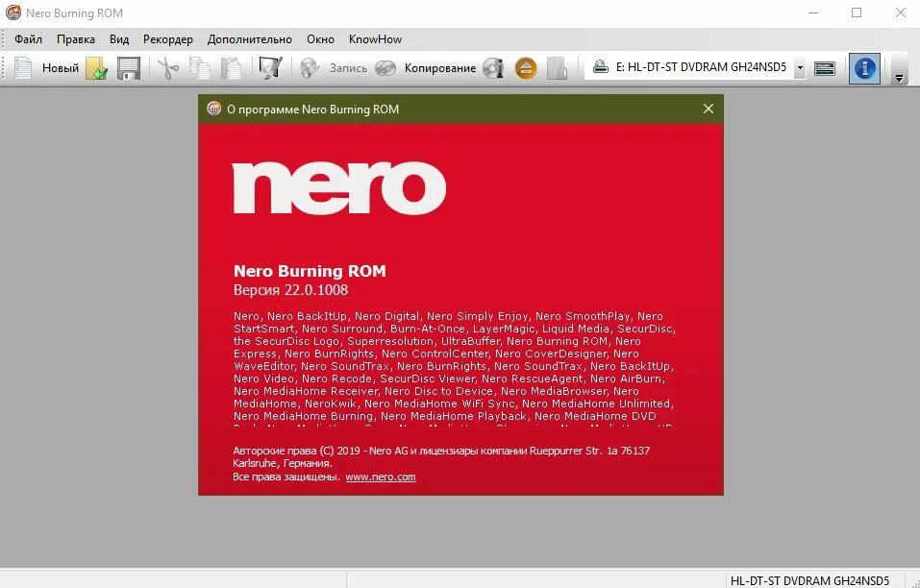920x588 pixels.
Task: Click the compilation properties icon with cursor
Action: [270, 68]
